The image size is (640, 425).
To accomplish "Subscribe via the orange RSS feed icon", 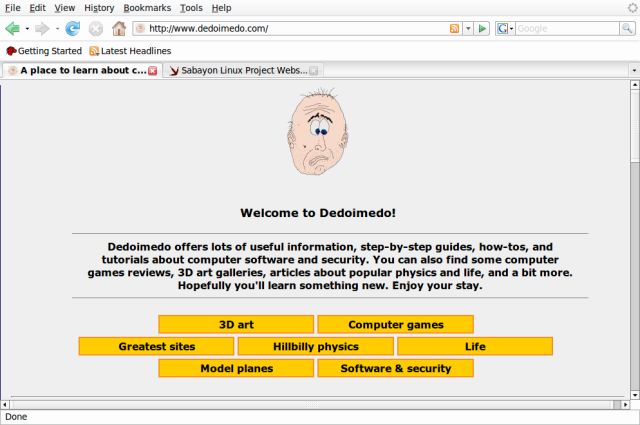I will pos(454,29).
